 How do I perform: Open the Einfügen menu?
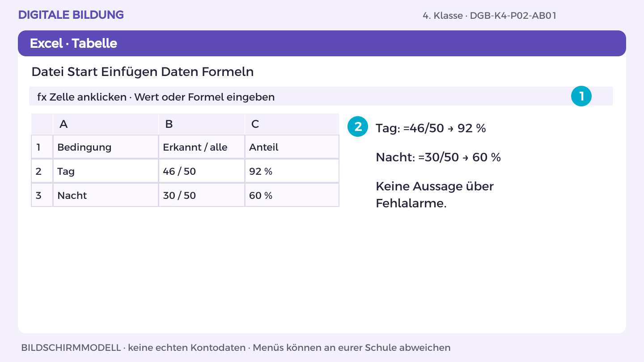point(130,72)
